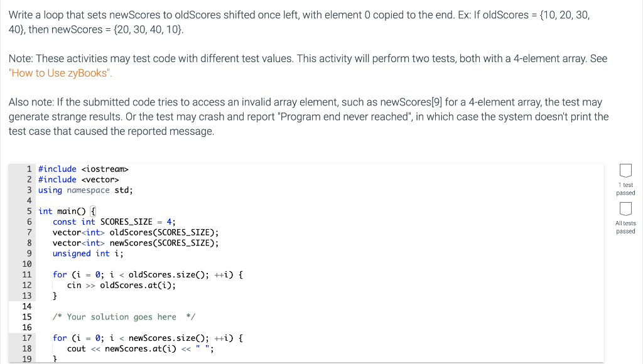Click the "1 test passed" badge icon

coord(625,171)
